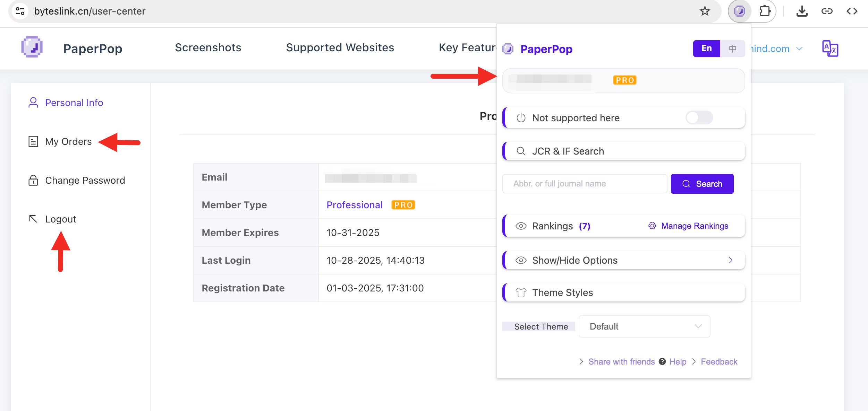Click the journal name input field
This screenshot has width=868, height=411.
pyautogui.click(x=585, y=184)
